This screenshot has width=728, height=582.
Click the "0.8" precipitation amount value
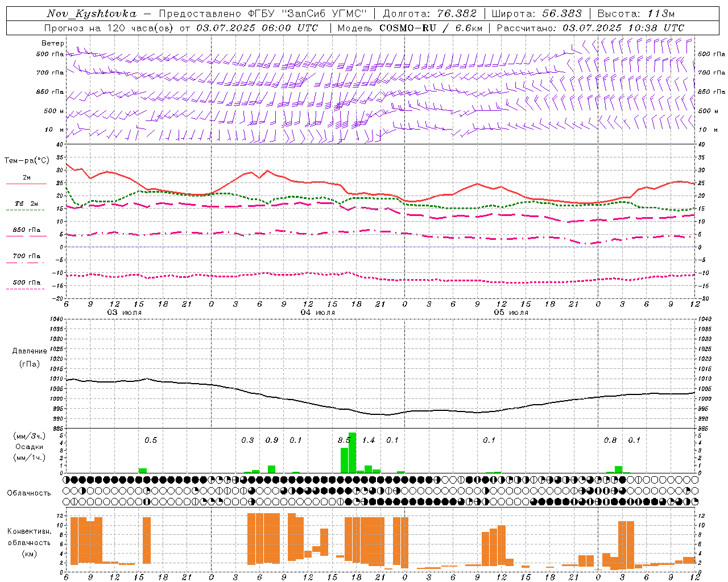pos(610,440)
